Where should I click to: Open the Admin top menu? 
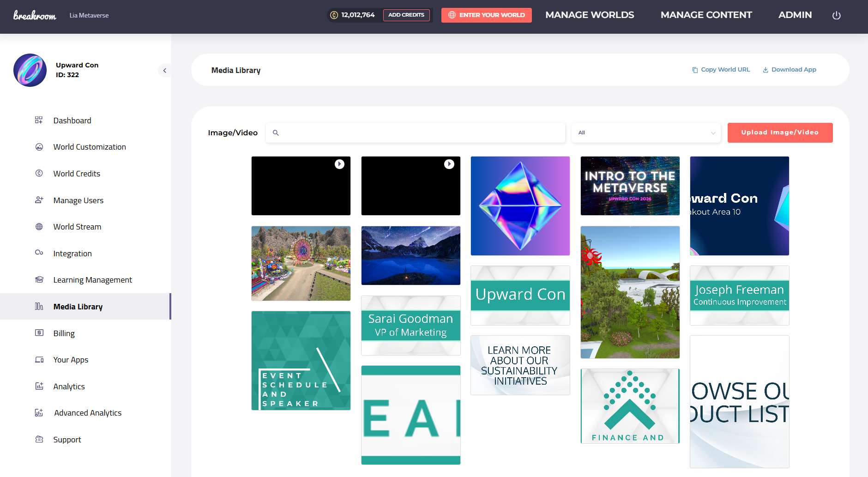(x=795, y=15)
